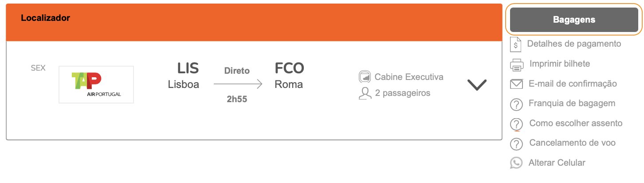Open E-mail de confirmação link
The width and height of the screenshot is (644, 183).
(573, 84)
